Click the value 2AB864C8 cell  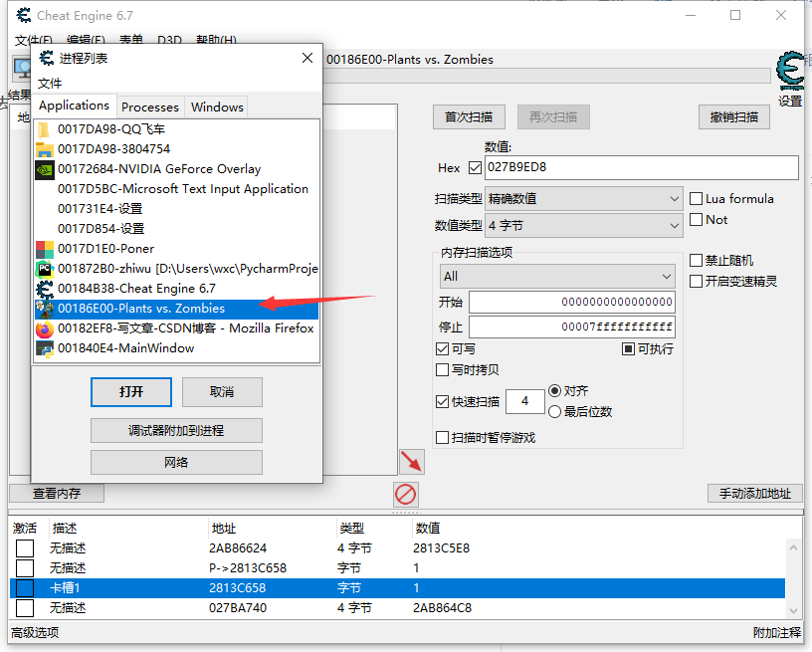(442, 608)
